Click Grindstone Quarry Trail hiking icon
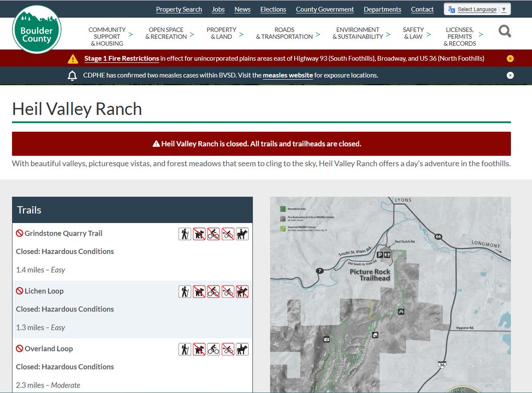The height and width of the screenshot is (393, 532). click(x=185, y=234)
